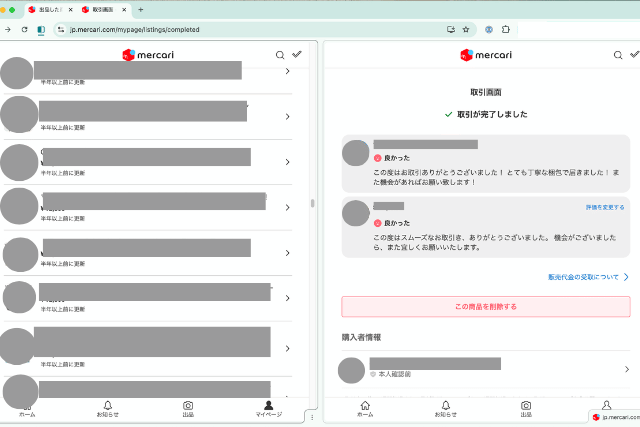
Task: Open the browser extensions puzzle icon
Action: point(506,29)
